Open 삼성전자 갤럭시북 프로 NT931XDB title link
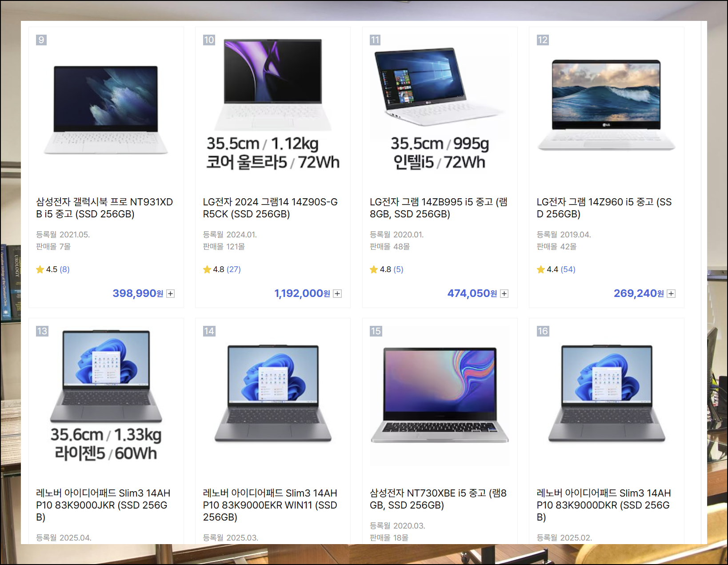The height and width of the screenshot is (565, 728). [104, 208]
